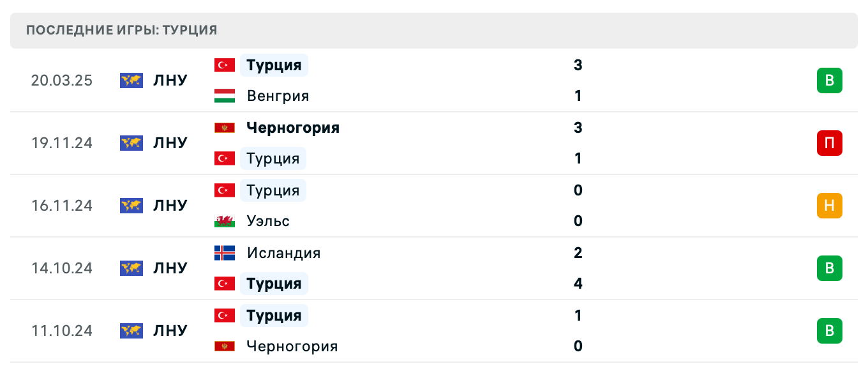Screen dimensions: 868x373
Task: Open the Турция team link in the first row
Action: pos(274,65)
